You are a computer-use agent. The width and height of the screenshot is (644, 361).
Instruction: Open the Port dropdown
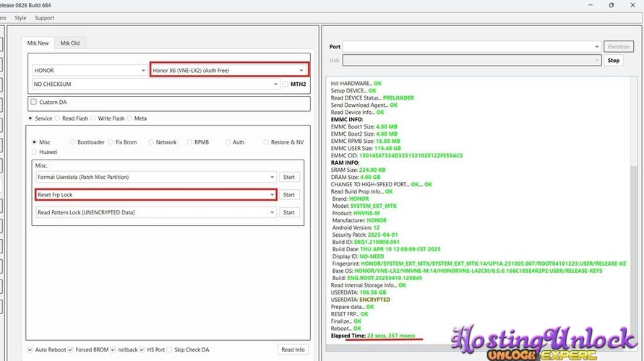472,47
